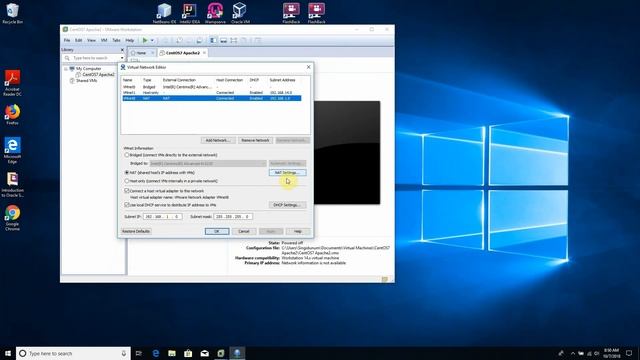Open the NetBeans IDE desktop shortcut
Image resolution: width=640 pixels, height=360 pixels.
click(x=164, y=13)
